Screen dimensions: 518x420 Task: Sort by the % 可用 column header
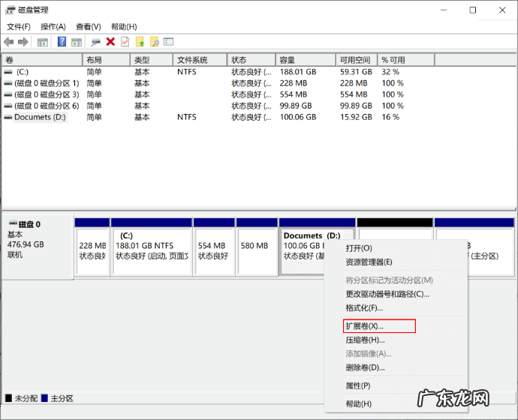[x=406, y=60]
